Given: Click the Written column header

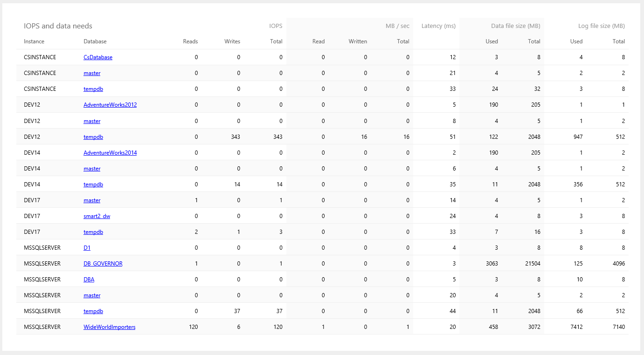Looking at the screenshot, I should (x=358, y=41).
